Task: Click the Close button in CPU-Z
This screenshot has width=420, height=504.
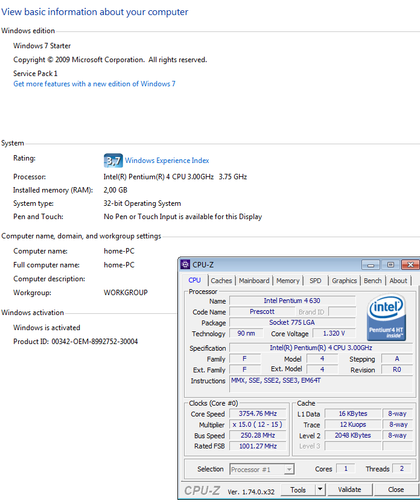Action: (396, 490)
